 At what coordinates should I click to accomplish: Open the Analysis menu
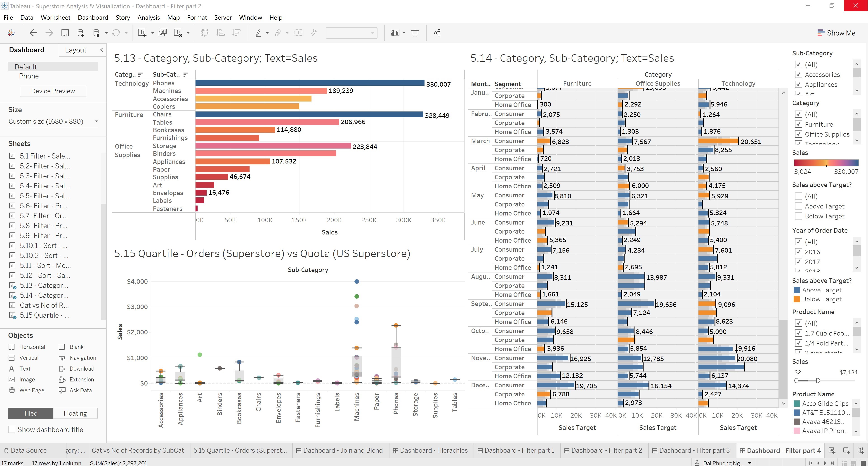coord(149,17)
